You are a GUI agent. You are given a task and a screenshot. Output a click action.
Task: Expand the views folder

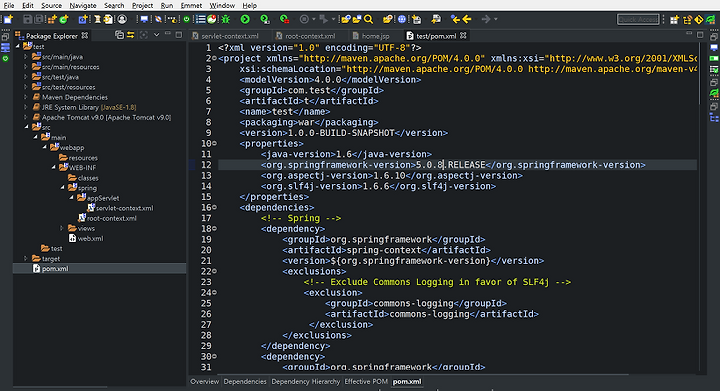coord(62,228)
